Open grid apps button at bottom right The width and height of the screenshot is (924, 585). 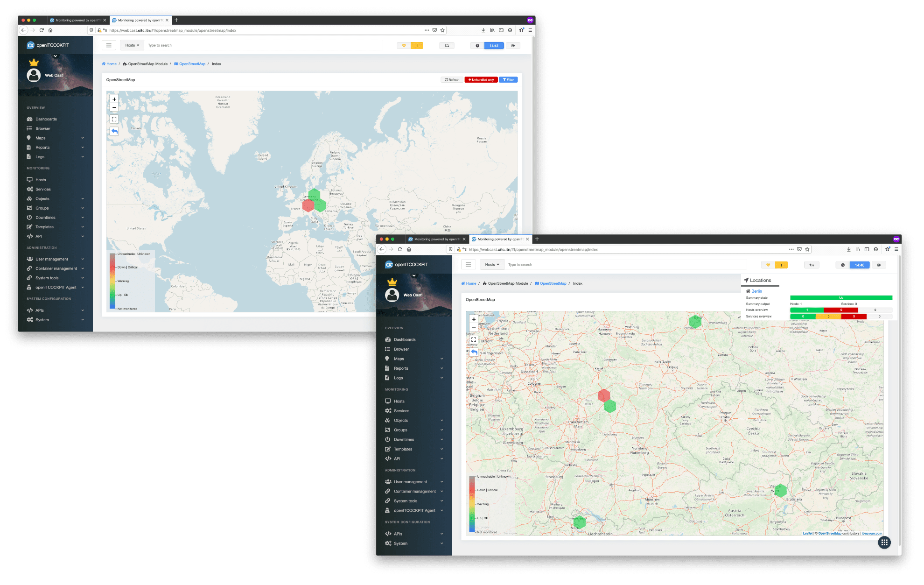(884, 542)
